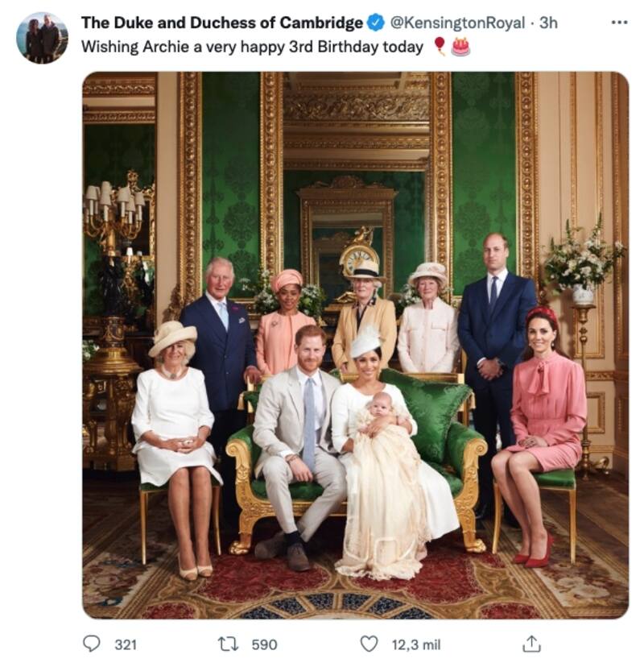Open the attached family portrait photo
Image resolution: width=644 pixels, height=667 pixels.
click(355, 346)
